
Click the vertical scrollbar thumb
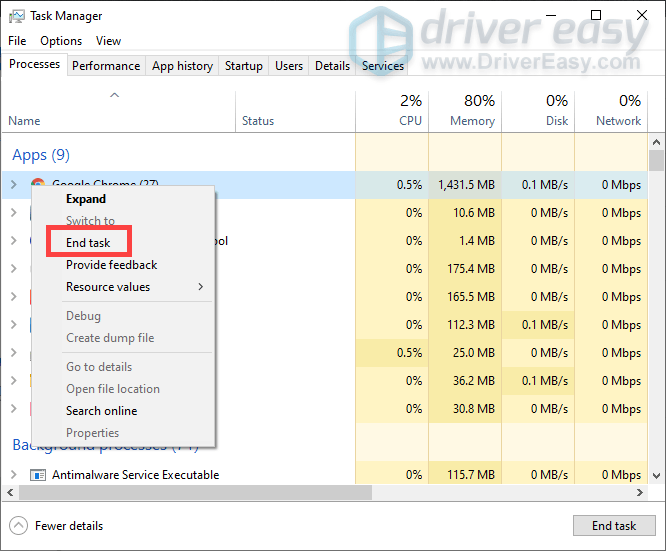pyautogui.click(x=656, y=160)
